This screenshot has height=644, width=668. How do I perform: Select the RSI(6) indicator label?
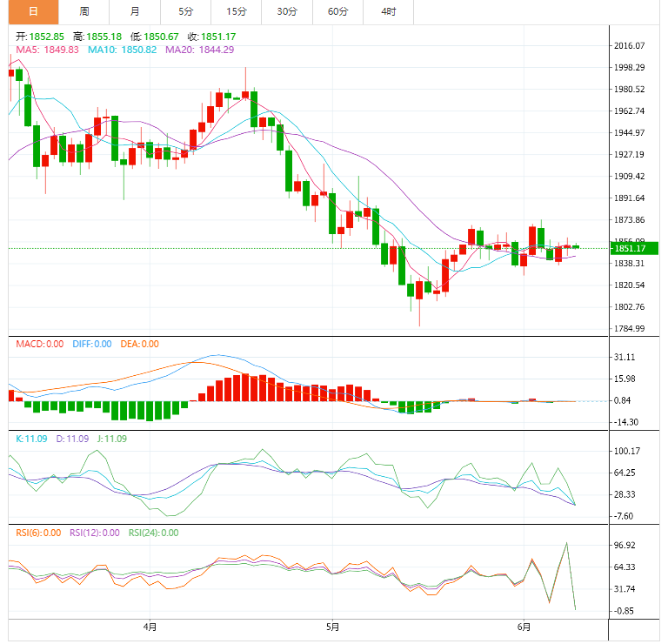click(x=38, y=533)
